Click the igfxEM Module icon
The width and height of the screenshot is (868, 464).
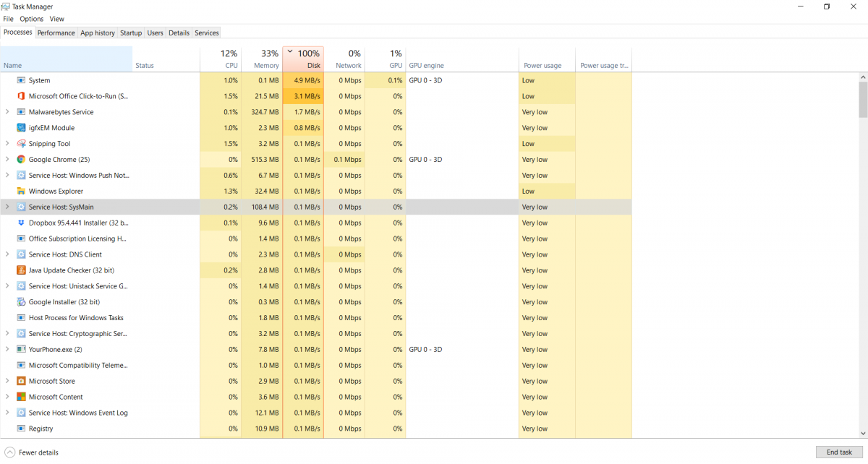(21, 128)
